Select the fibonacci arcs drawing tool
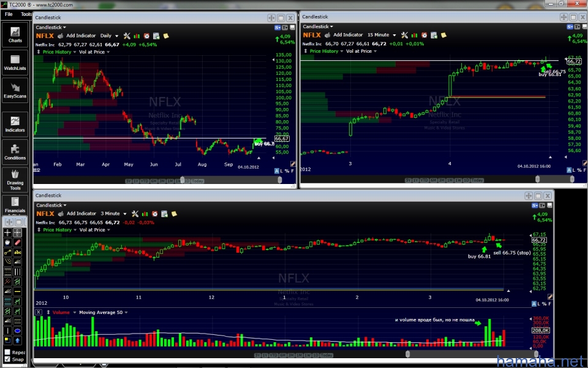588x368 pixels. (x=7, y=262)
